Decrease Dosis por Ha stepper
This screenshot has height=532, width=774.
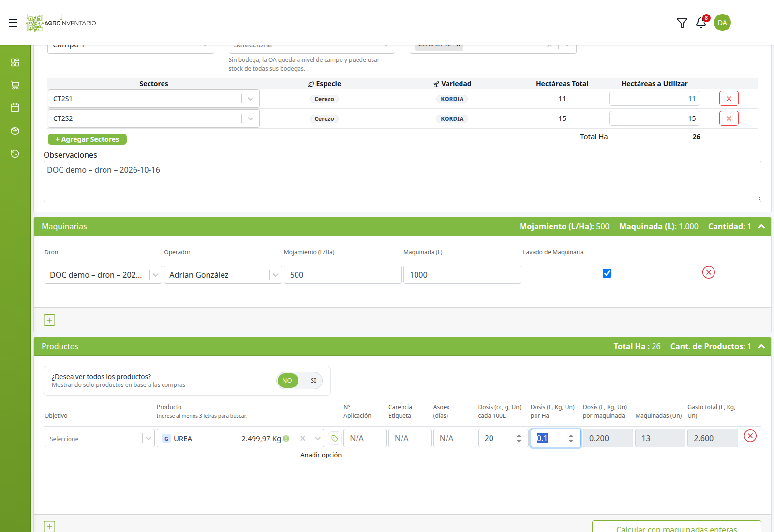pos(571,441)
